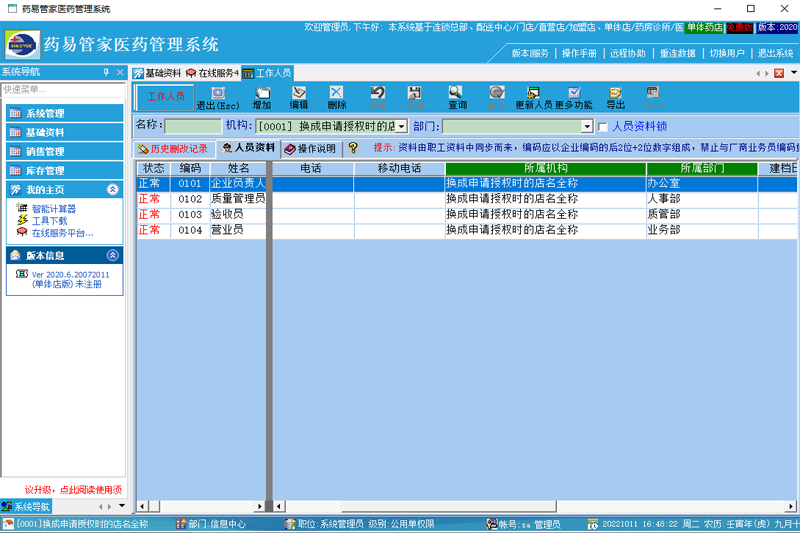Click the 所属部门 column header

click(x=702, y=168)
